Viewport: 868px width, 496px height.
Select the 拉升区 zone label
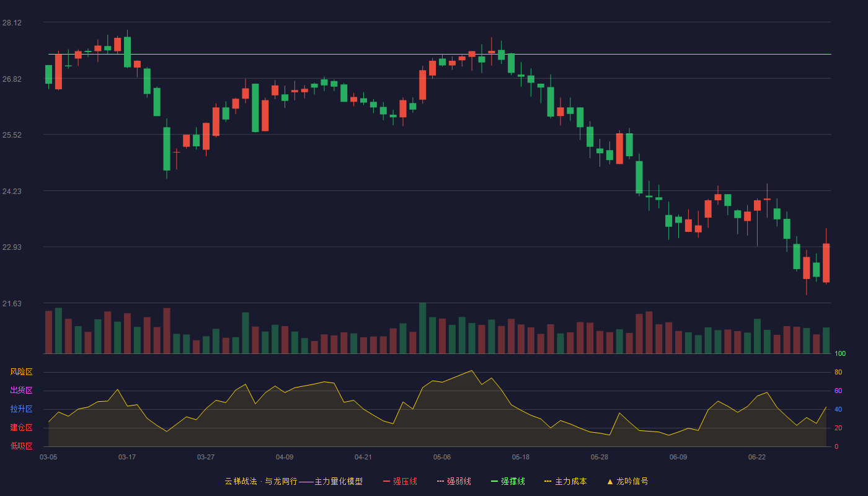click(21, 409)
